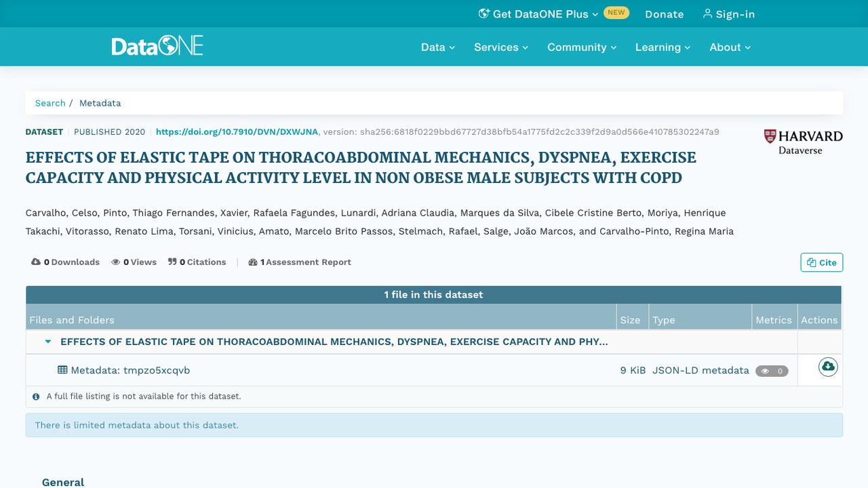Open the Data menu
Viewport: 868px width, 488px height.
[438, 47]
